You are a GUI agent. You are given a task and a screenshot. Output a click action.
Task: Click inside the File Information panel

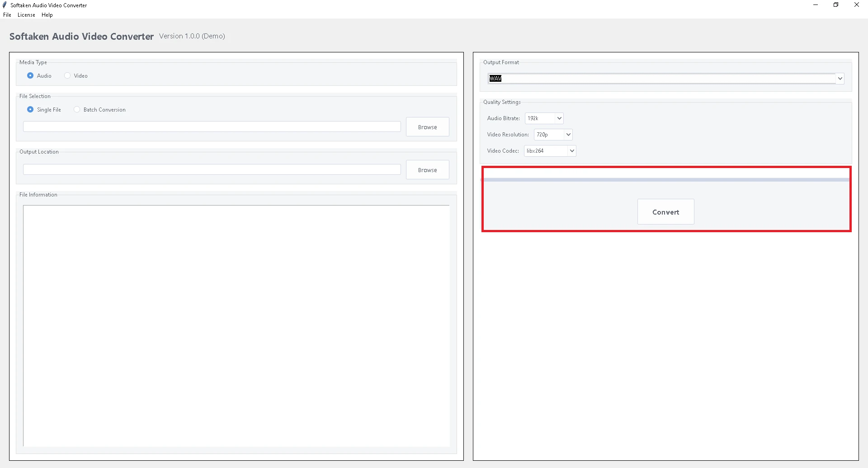[x=236, y=325]
